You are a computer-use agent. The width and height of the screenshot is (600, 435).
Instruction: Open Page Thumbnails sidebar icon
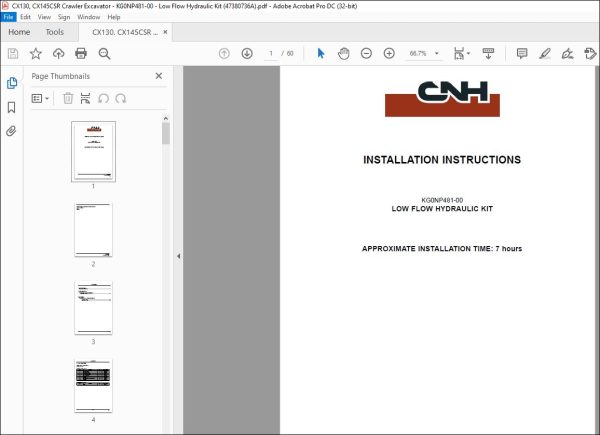click(x=12, y=83)
